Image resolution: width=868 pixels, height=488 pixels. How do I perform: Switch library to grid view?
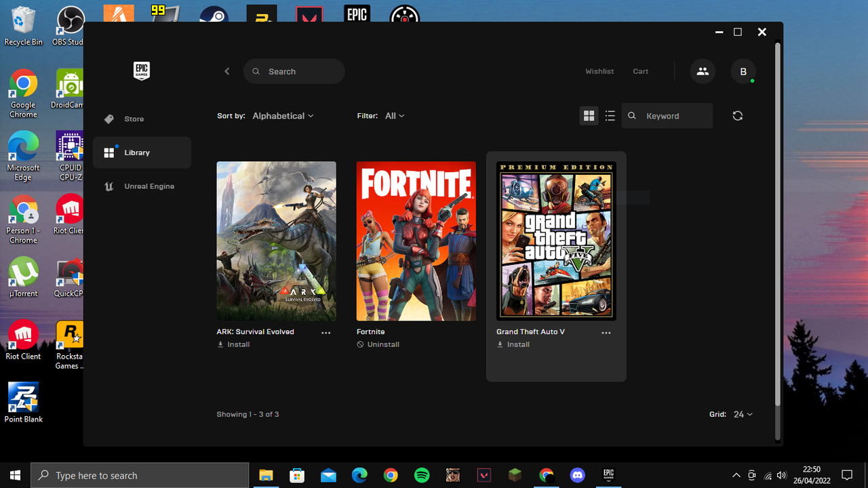(x=589, y=116)
